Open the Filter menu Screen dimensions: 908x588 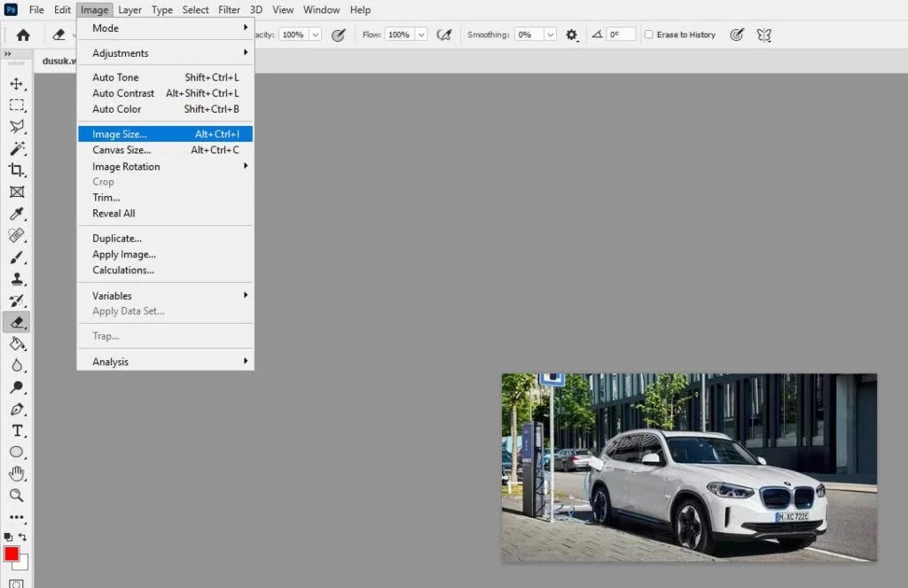click(x=229, y=10)
